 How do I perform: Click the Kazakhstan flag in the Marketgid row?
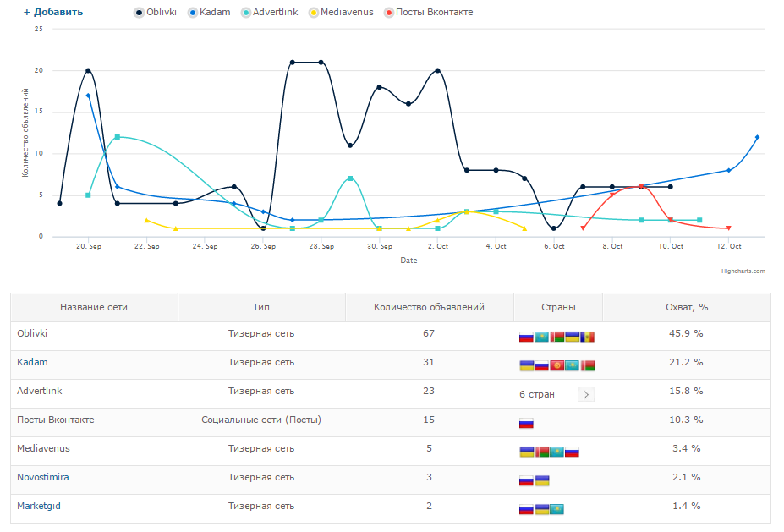pyautogui.click(x=557, y=509)
